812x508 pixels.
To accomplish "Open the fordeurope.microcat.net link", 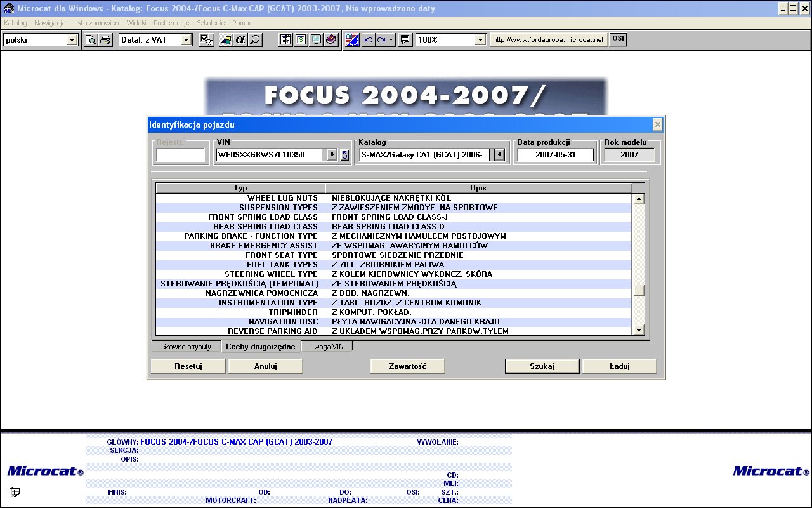I will tap(549, 39).
